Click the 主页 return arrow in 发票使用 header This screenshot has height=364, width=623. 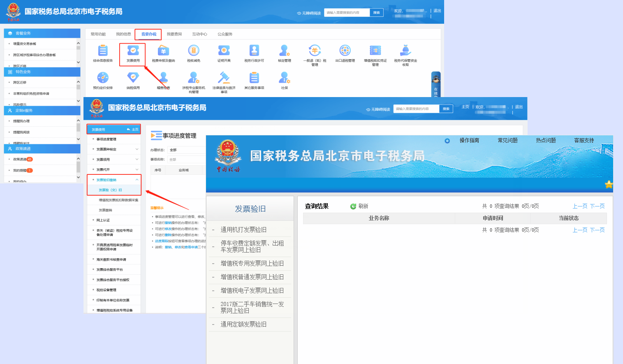tap(128, 130)
